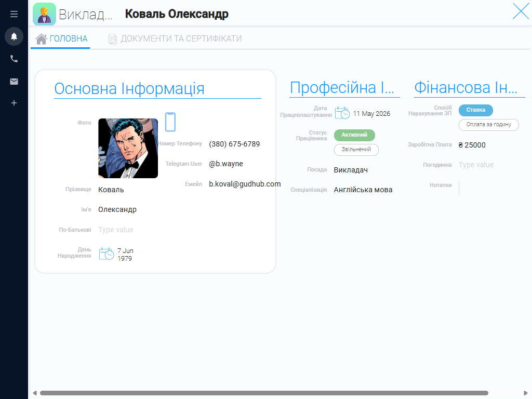Click the specialization Англійська мова

click(x=363, y=190)
